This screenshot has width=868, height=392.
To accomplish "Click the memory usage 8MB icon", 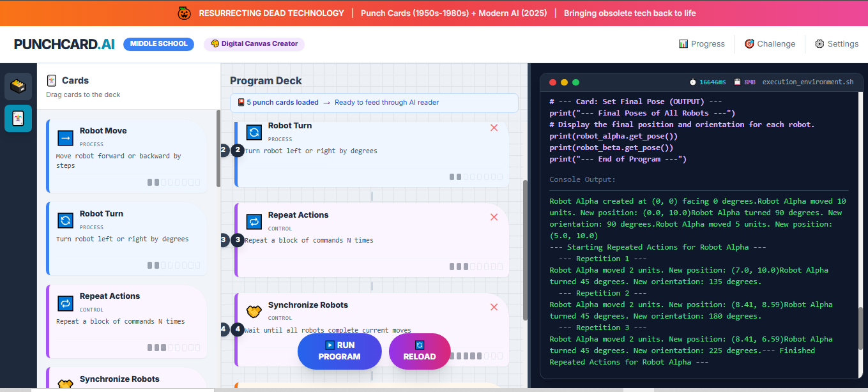I will click(737, 82).
